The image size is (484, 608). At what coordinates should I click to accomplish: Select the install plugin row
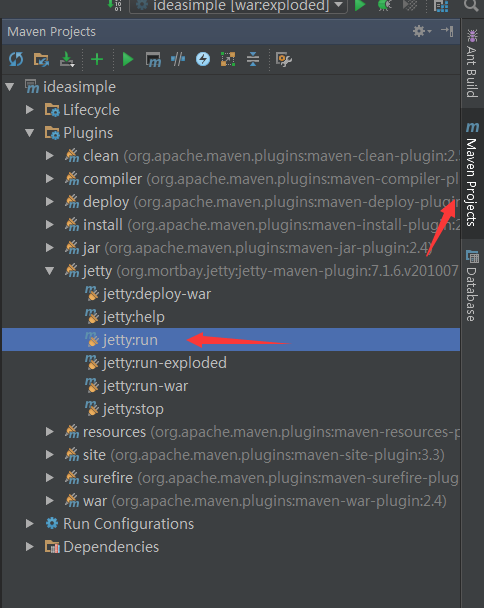(x=231, y=225)
